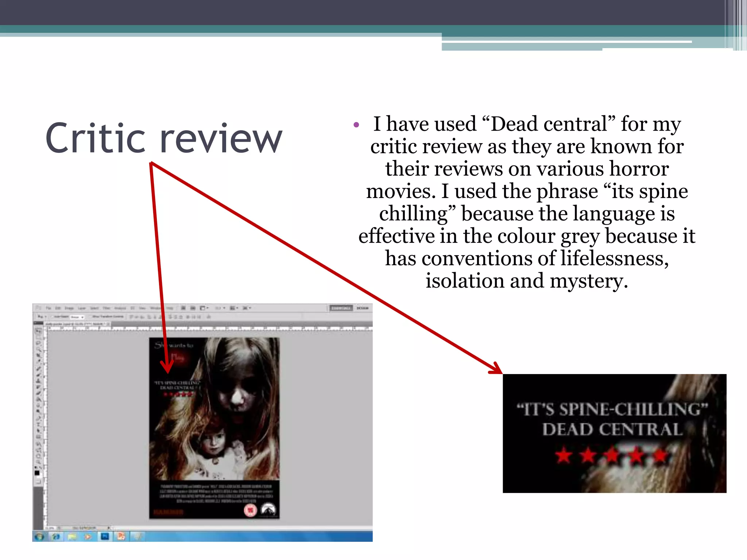Open the Window menu in Photoshop
Viewport: 747px width, 560px height.
click(x=155, y=308)
